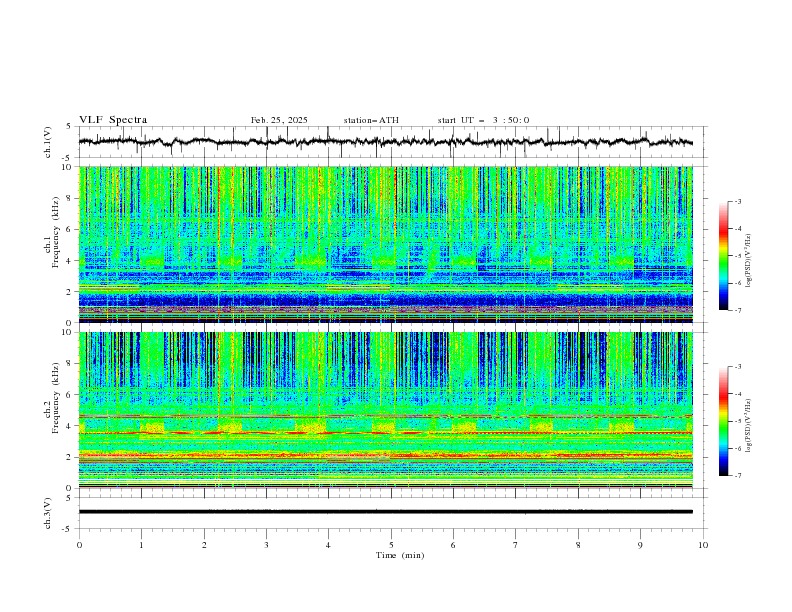
Task: Click the ch.1 "Frequency (kHz)" axis label
Action: pos(56,232)
